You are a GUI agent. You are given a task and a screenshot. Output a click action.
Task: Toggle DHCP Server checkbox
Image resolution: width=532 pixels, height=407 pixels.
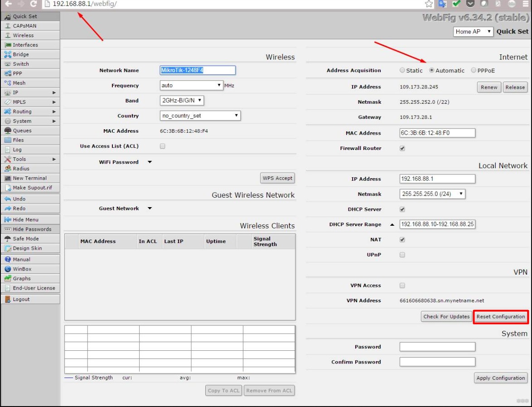point(402,209)
